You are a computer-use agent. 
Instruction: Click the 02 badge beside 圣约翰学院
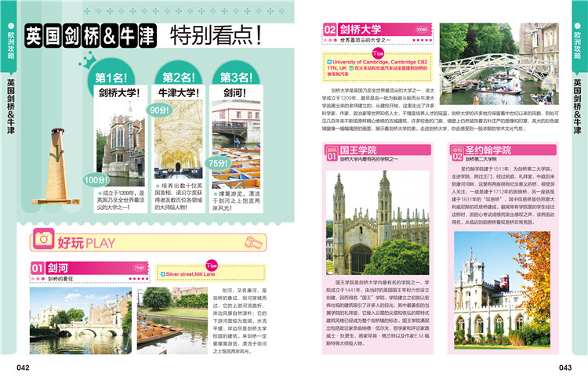(457, 154)
